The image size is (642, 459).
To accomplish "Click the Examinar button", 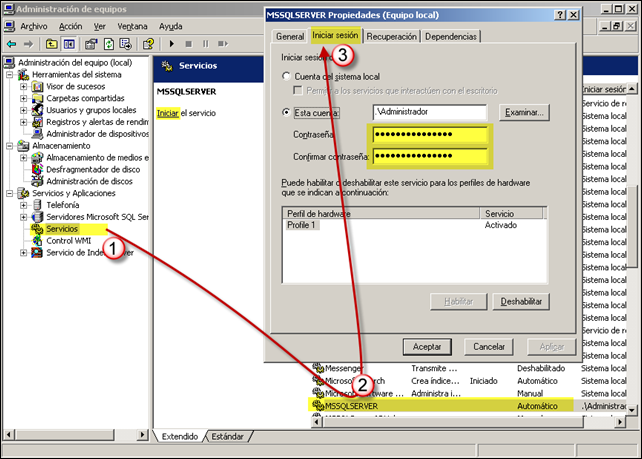I will pos(524,112).
